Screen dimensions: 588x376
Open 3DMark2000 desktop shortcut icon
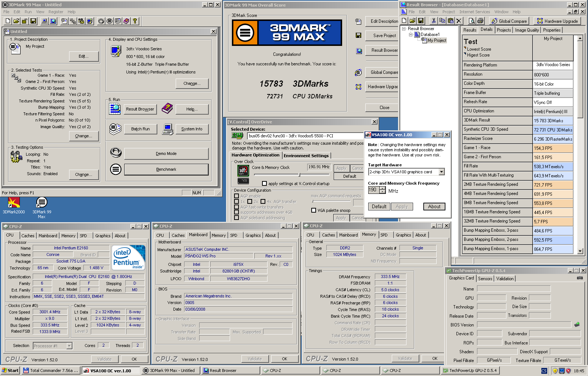pos(14,206)
